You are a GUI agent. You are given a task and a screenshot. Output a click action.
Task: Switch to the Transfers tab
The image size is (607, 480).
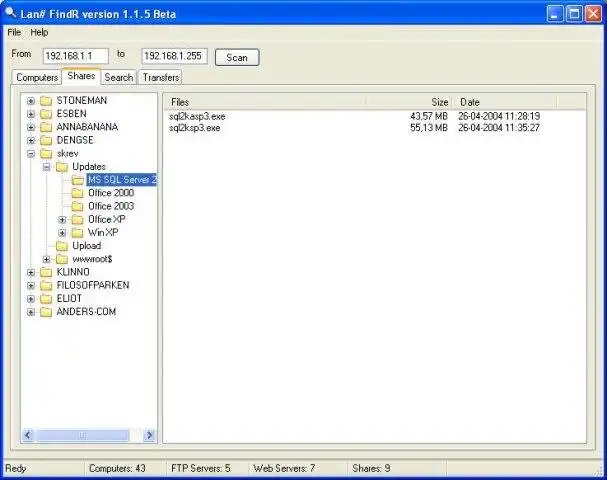coord(160,77)
